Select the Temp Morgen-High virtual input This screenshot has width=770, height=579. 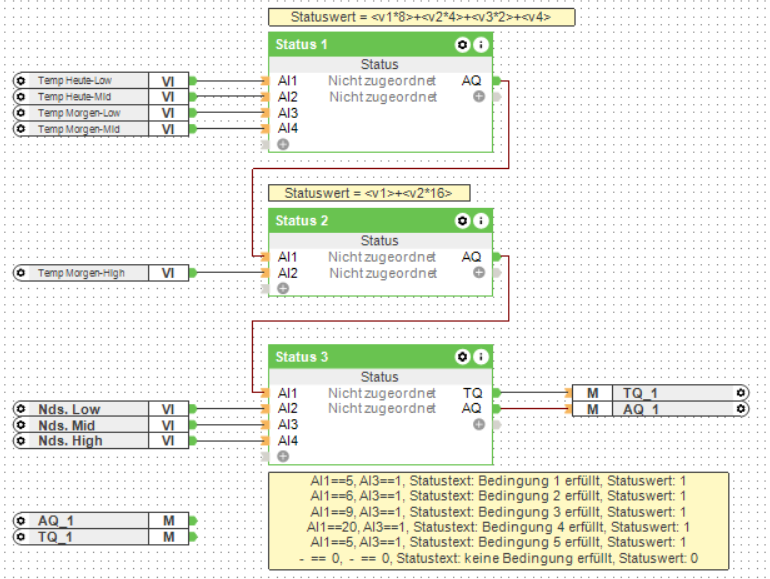(101, 273)
